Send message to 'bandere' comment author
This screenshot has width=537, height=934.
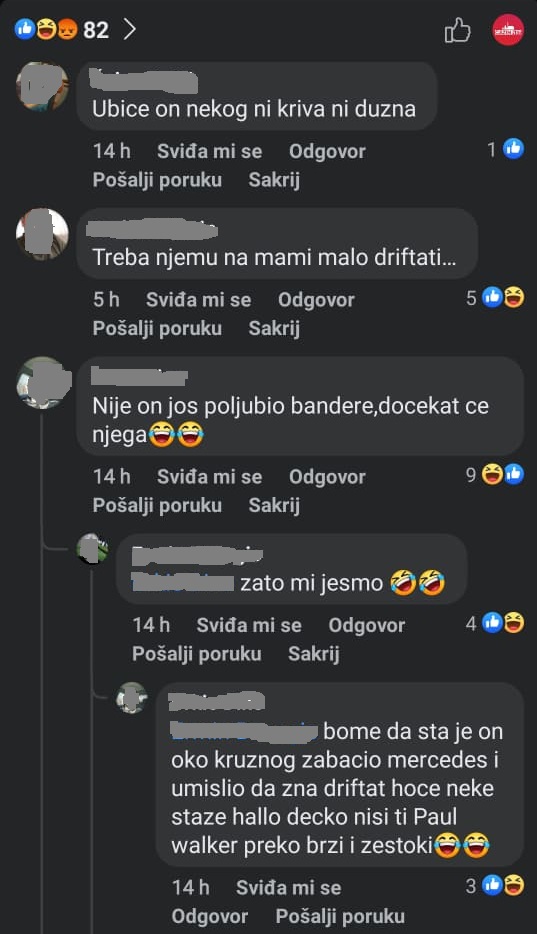(157, 505)
